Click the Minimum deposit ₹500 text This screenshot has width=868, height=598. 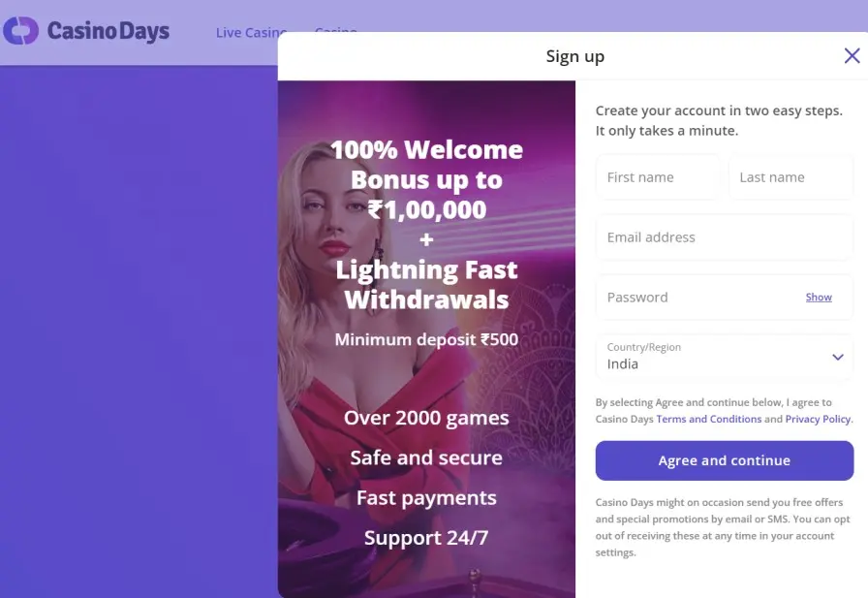pos(426,340)
